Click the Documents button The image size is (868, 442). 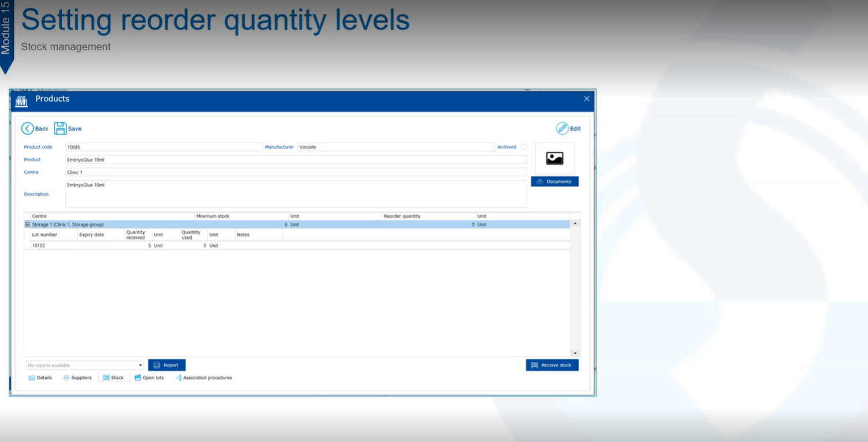[x=554, y=181]
